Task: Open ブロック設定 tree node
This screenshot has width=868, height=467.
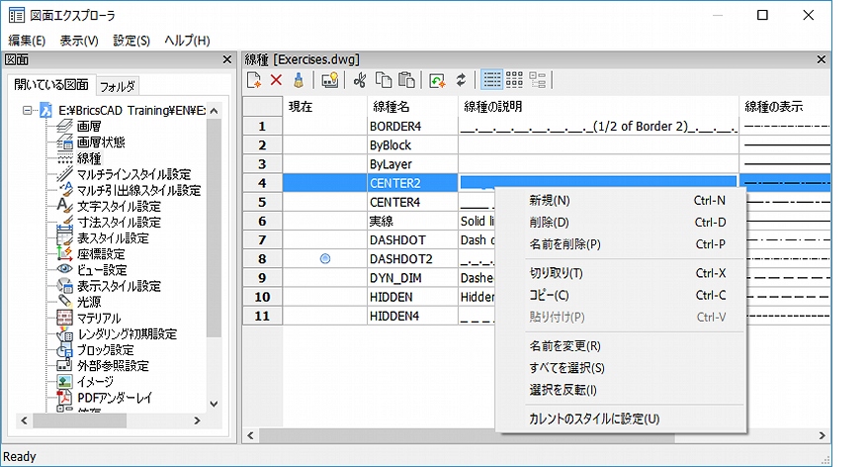Action: tap(105, 350)
